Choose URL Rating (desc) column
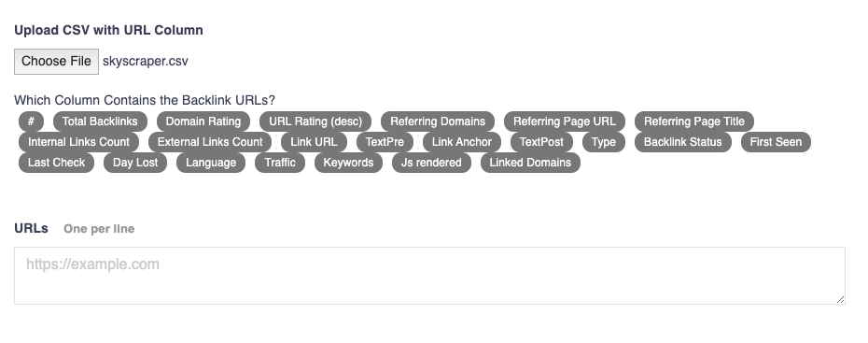 pyautogui.click(x=315, y=121)
